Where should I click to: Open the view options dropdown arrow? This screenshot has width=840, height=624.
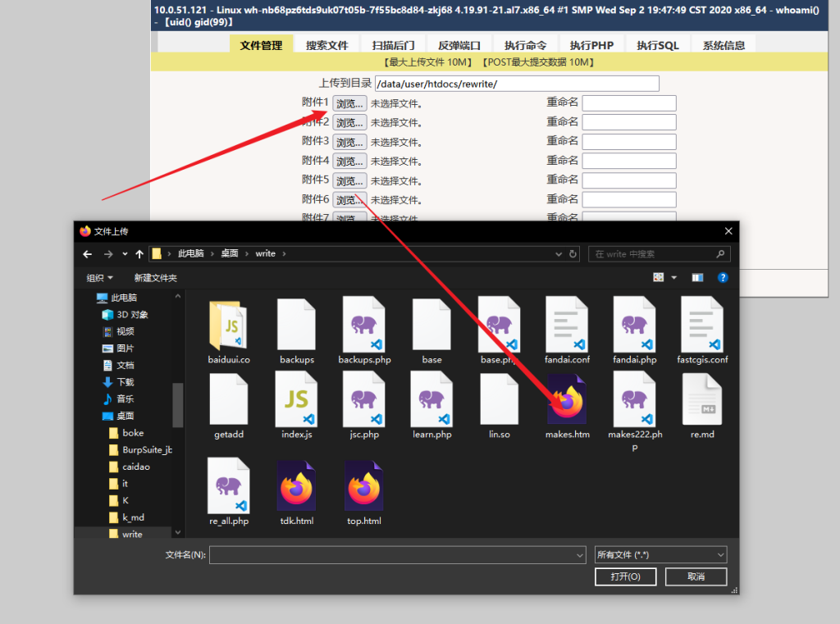click(673, 278)
